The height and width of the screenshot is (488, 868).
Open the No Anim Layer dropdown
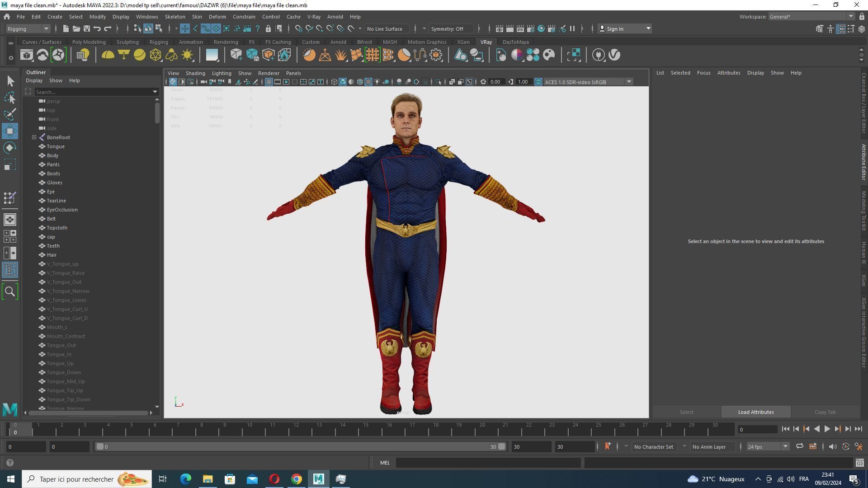[684, 447]
